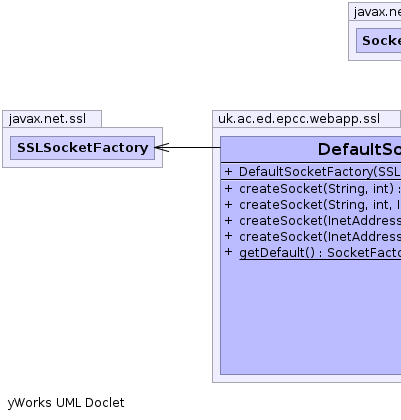
Task: Click the first createSocket(InetAddress method entry
Action: click(x=320, y=221)
